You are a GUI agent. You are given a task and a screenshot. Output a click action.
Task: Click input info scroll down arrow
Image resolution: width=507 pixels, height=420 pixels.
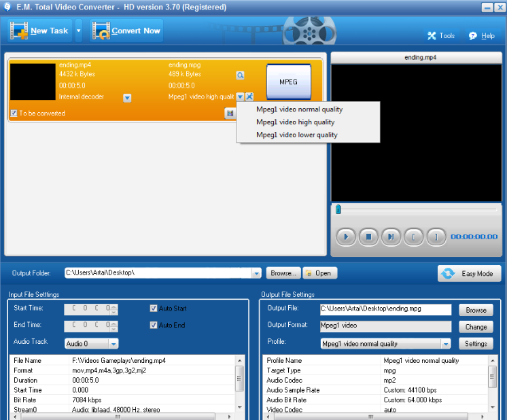240,407
